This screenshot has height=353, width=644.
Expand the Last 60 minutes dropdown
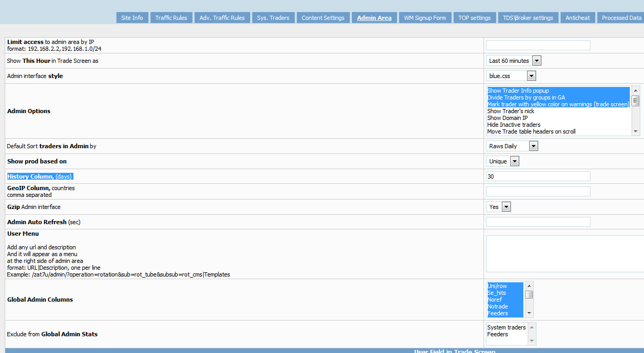coord(514,61)
